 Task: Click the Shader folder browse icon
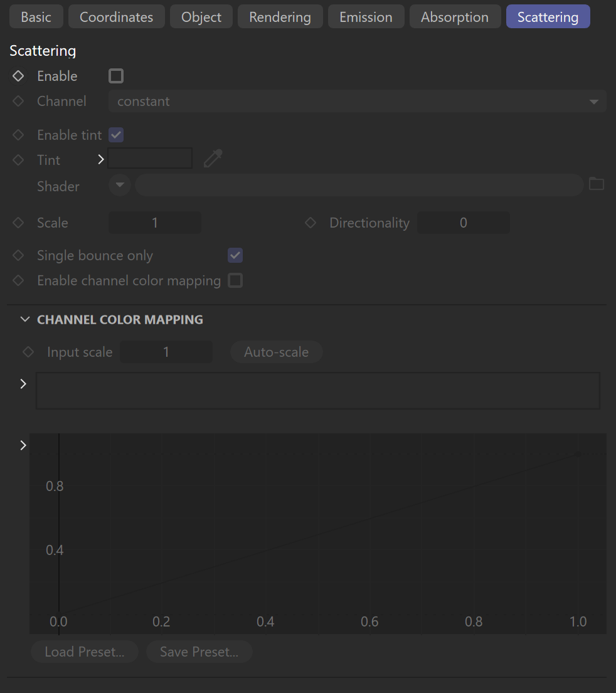tap(597, 184)
